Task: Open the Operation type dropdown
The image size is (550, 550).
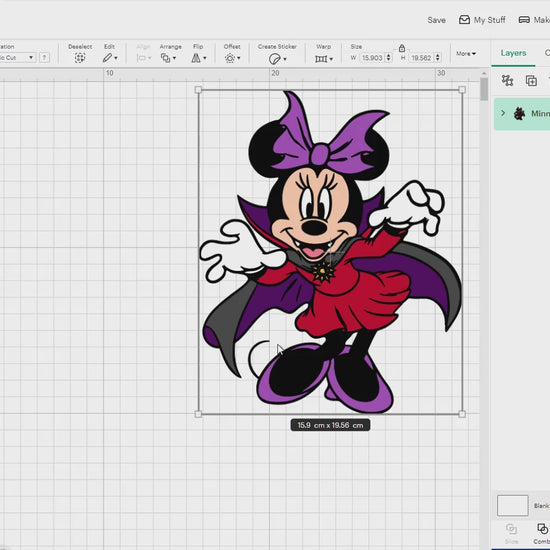Action: pyautogui.click(x=18, y=58)
